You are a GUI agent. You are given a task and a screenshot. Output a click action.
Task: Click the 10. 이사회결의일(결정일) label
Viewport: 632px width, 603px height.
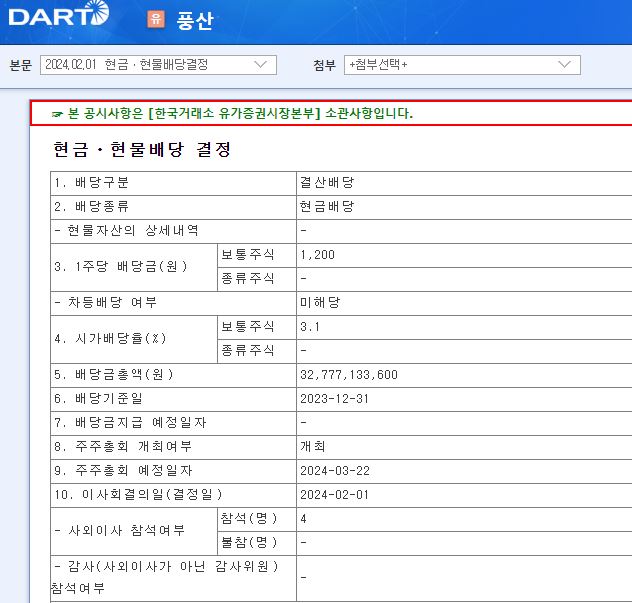(138, 495)
